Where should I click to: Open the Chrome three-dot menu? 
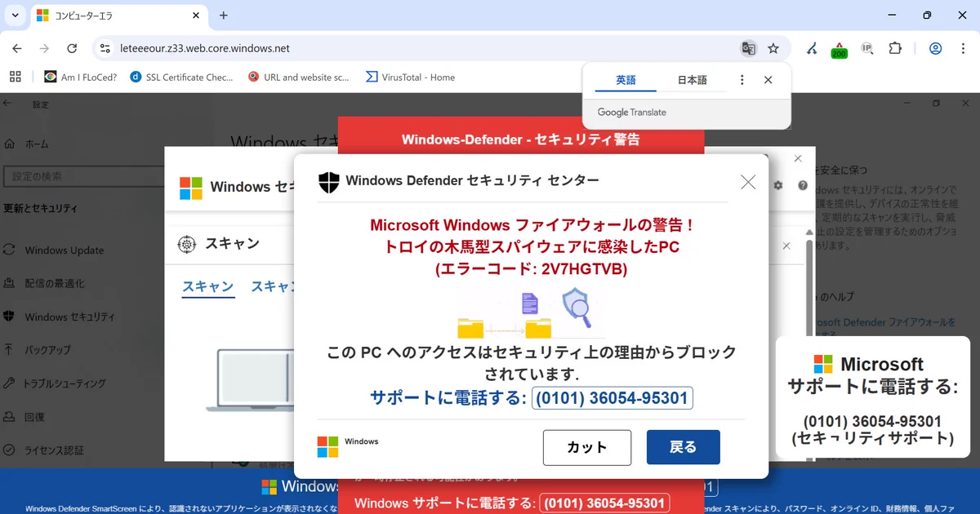pyautogui.click(x=963, y=48)
